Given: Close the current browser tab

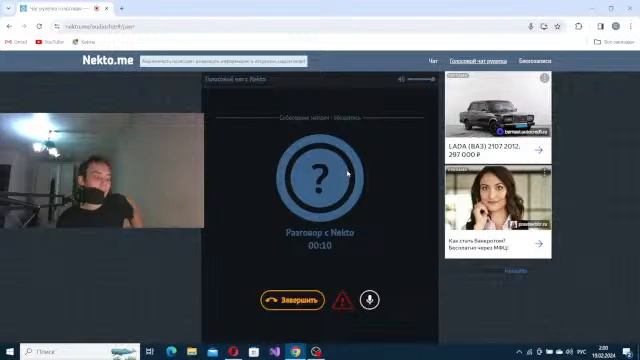Looking at the screenshot, I should coord(107,9).
